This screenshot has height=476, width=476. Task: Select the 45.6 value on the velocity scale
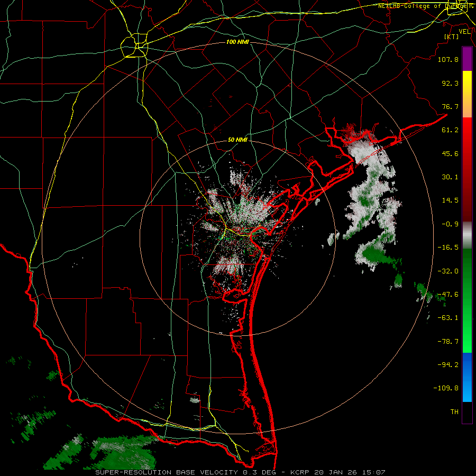(x=450, y=153)
